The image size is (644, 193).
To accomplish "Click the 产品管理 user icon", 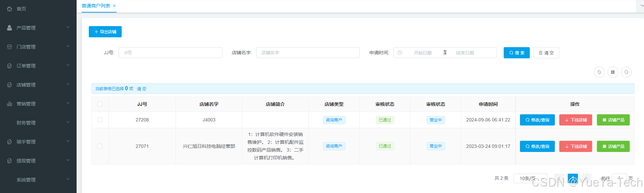I will 9,28.
